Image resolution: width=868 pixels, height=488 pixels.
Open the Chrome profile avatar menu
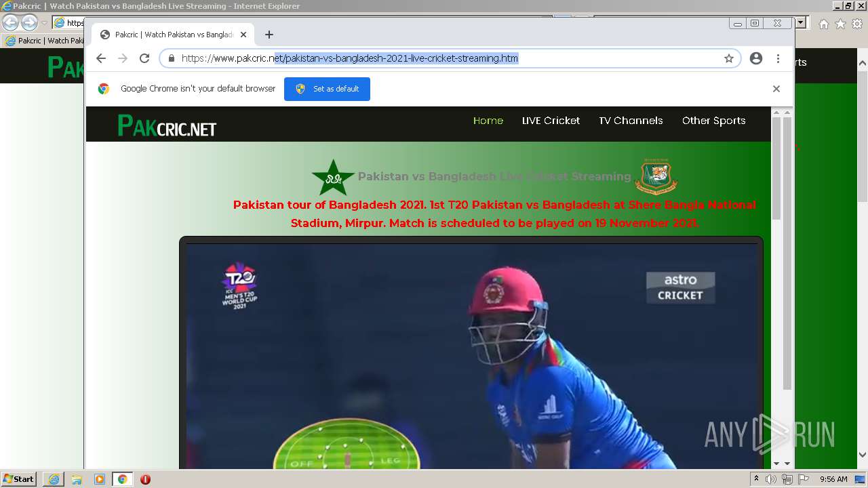click(756, 58)
